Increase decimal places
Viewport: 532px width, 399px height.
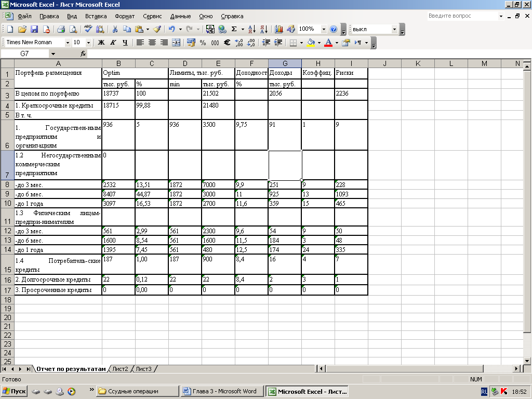tap(239, 43)
